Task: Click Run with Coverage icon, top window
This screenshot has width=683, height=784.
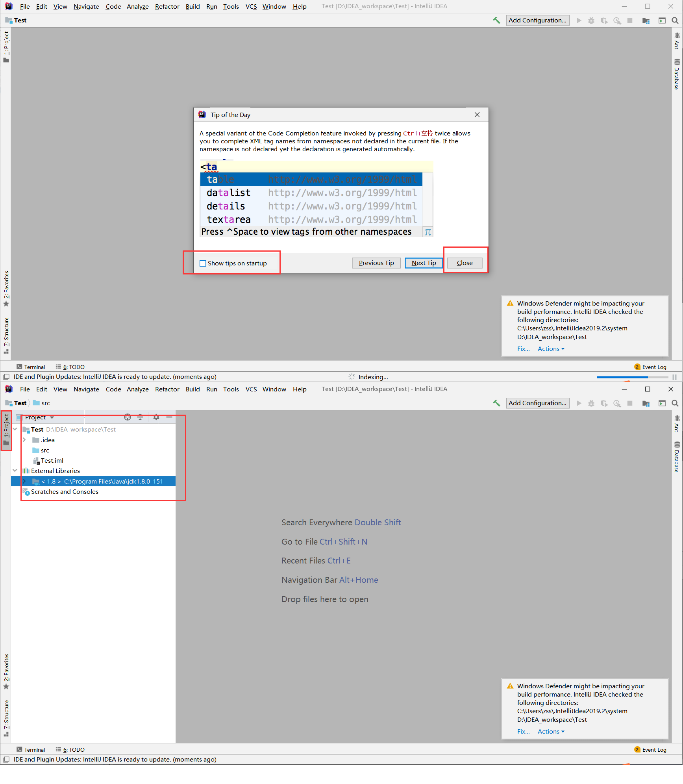Action: click(604, 20)
